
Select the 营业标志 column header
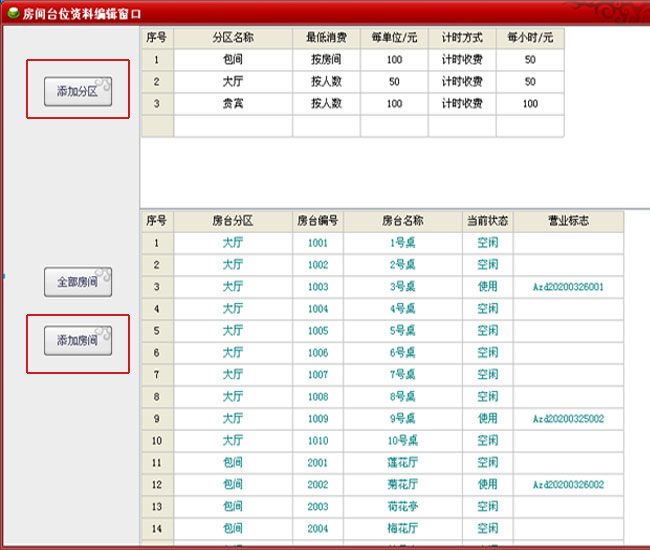coord(569,221)
